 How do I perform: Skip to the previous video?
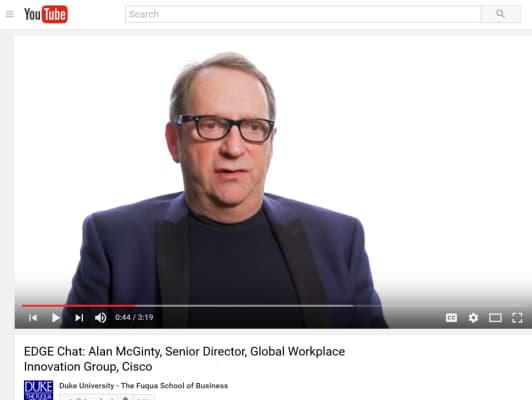(33, 318)
